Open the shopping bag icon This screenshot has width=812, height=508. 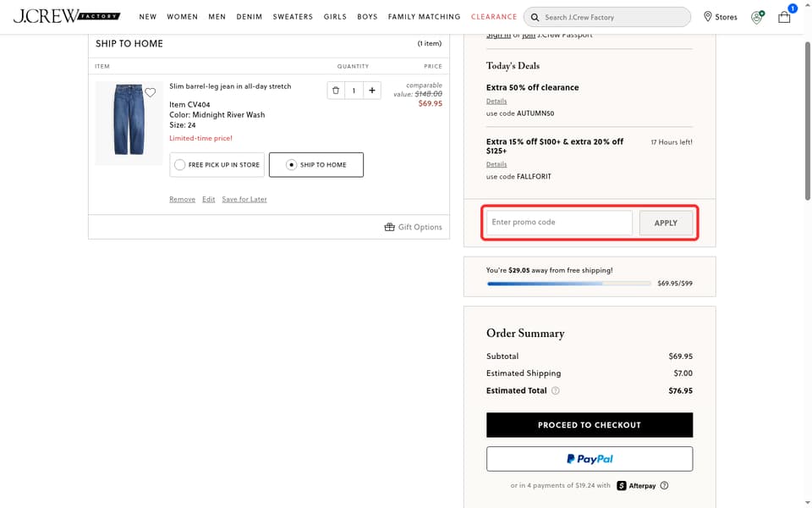[784, 17]
